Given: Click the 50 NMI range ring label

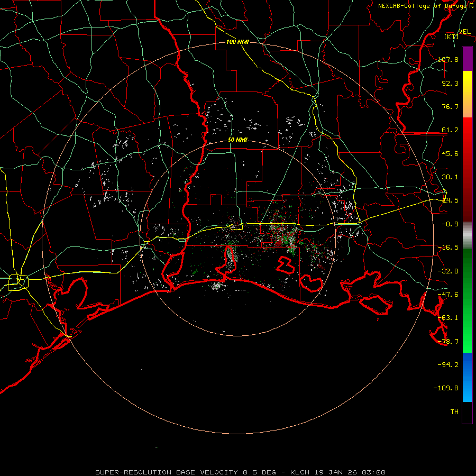Looking at the screenshot, I should click(x=237, y=140).
